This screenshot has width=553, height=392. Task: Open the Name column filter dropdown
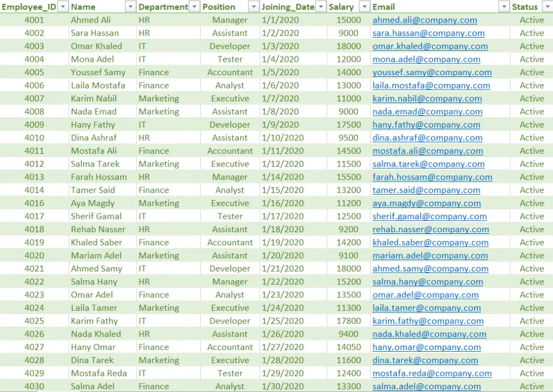click(129, 7)
